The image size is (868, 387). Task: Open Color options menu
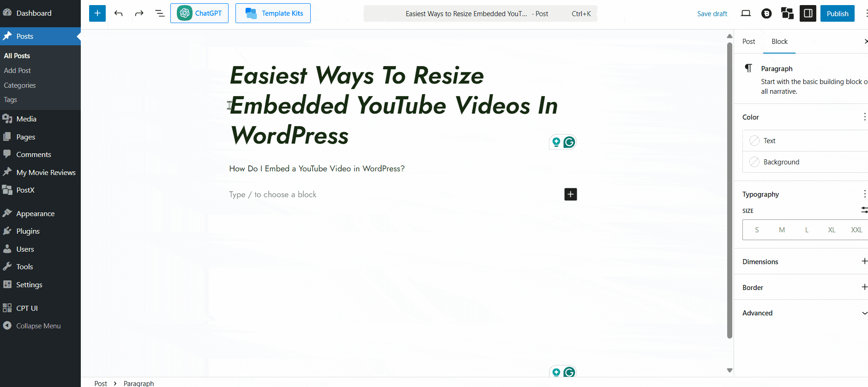point(864,117)
